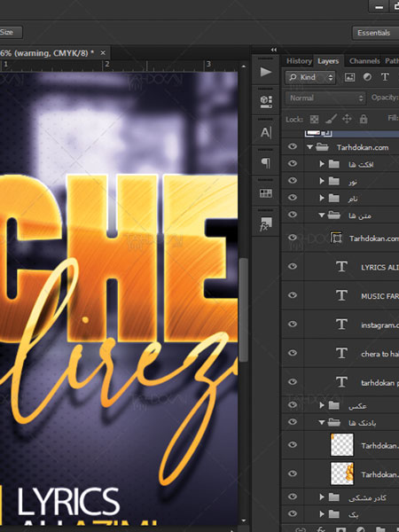Lock transparent pixels icon
Image resolution: width=399 pixels, height=532 pixels.
tap(314, 119)
